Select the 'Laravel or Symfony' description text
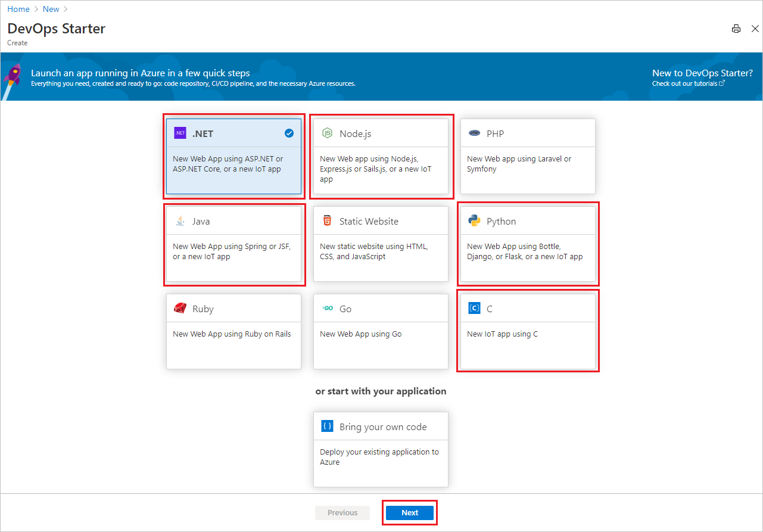763x532 pixels. tap(519, 164)
